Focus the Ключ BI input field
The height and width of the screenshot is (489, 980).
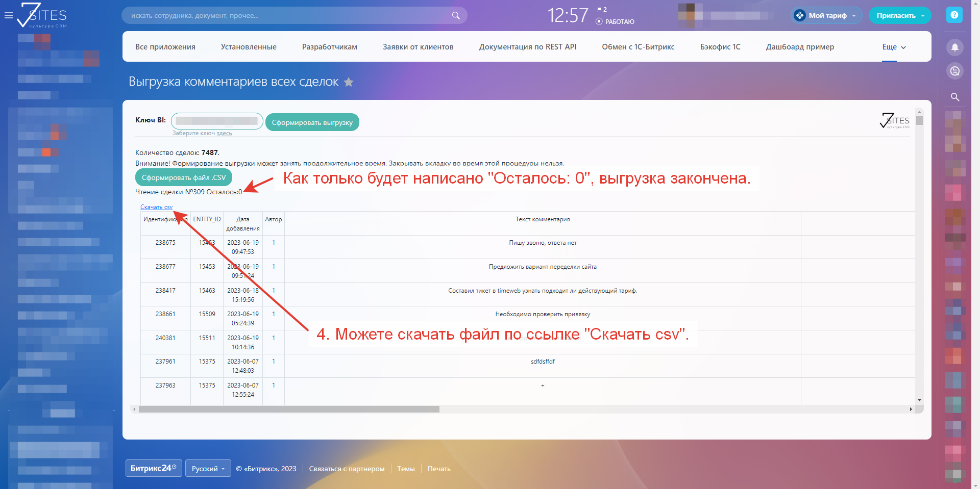[217, 121]
